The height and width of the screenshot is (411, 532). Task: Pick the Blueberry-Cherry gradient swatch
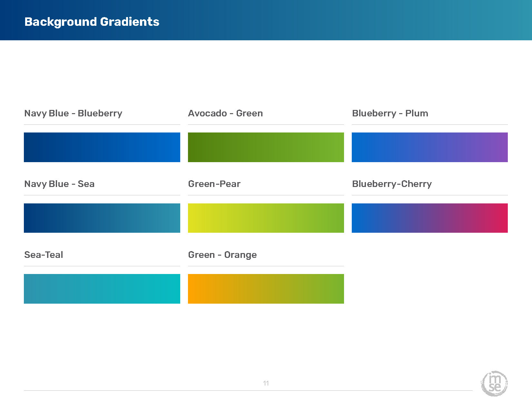click(429, 218)
